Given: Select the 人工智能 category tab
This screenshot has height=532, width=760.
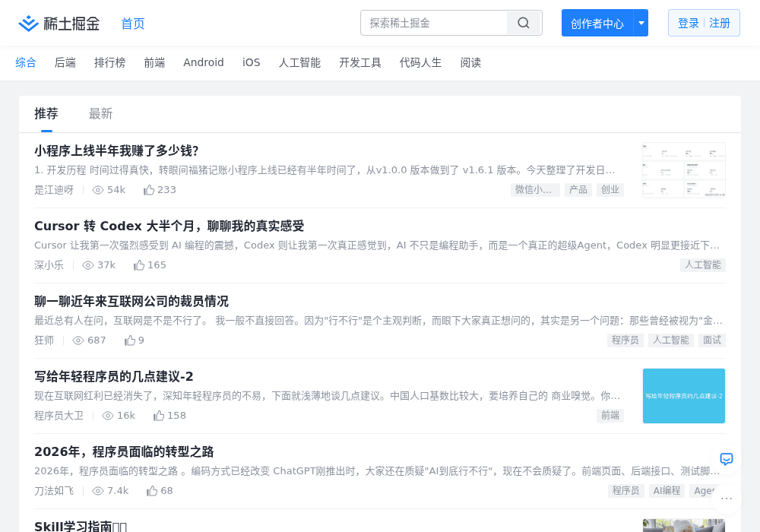Looking at the screenshot, I should [x=299, y=62].
